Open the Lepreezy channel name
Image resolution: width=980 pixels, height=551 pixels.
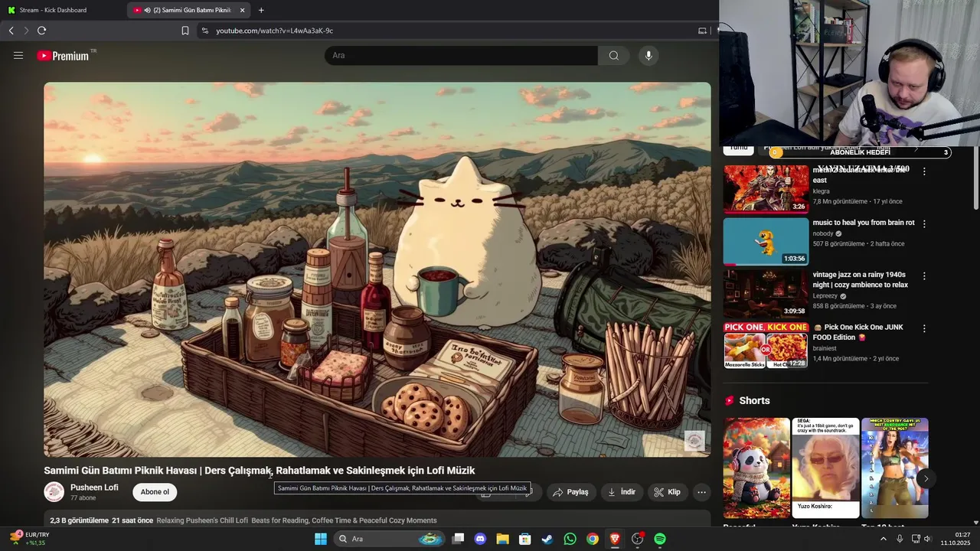click(x=825, y=296)
